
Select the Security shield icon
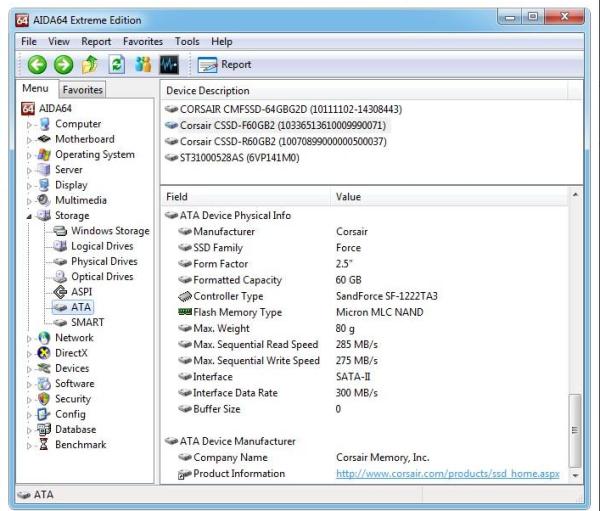tap(44, 399)
